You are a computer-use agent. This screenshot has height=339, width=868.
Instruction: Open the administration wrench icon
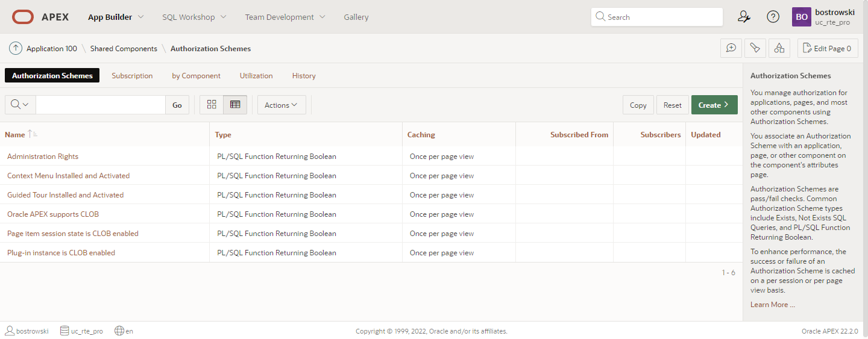[744, 17]
